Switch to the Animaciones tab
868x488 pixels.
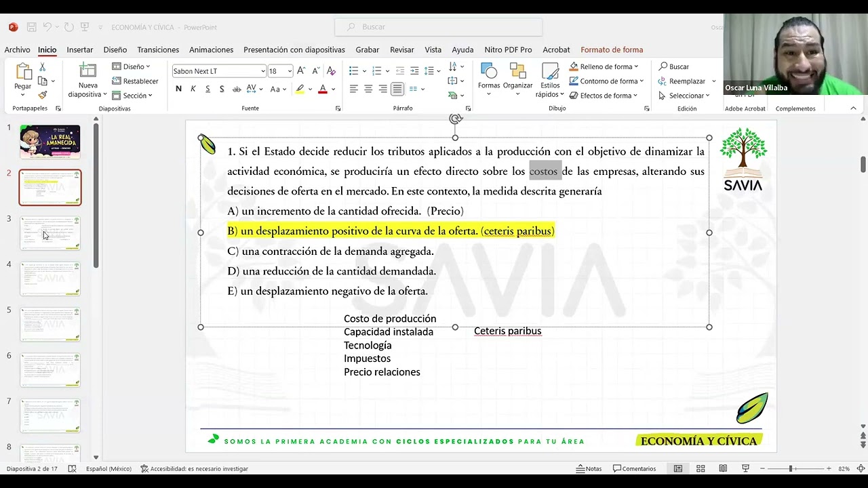[x=211, y=49]
